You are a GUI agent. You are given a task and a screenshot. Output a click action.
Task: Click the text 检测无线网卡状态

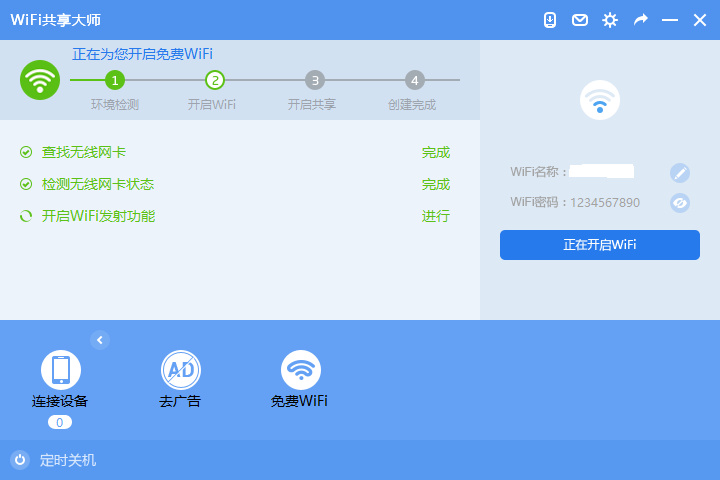pyautogui.click(x=98, y=184)
